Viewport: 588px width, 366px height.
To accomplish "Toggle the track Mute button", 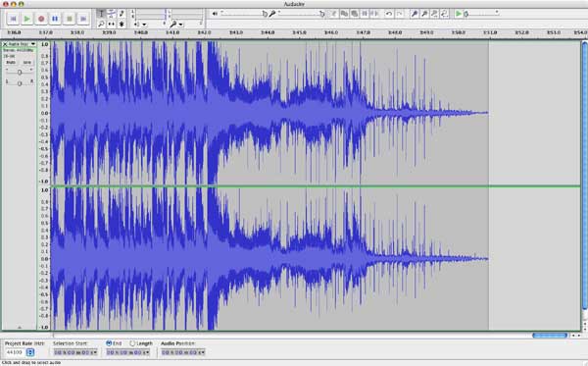I will coord(11,63).
